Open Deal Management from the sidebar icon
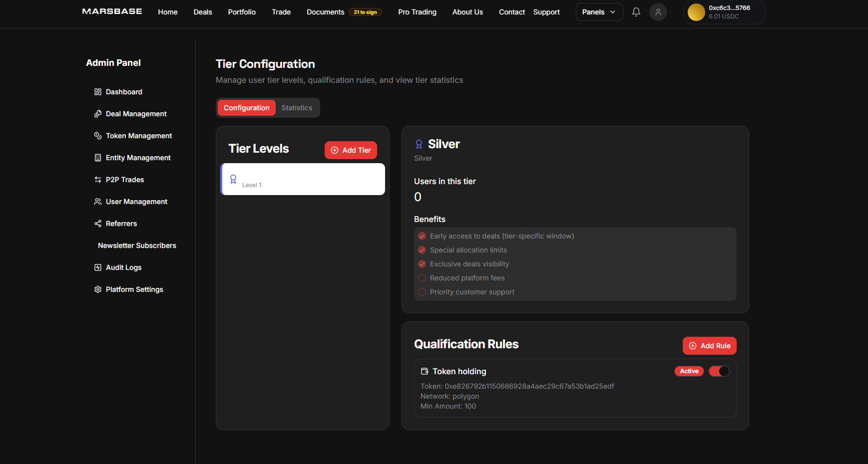868x464 pixels. 97,114
